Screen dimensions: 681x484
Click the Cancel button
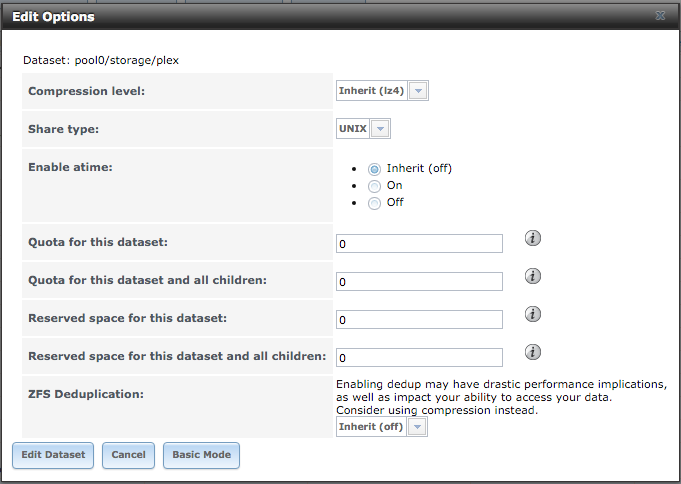(x=129, y=455)
